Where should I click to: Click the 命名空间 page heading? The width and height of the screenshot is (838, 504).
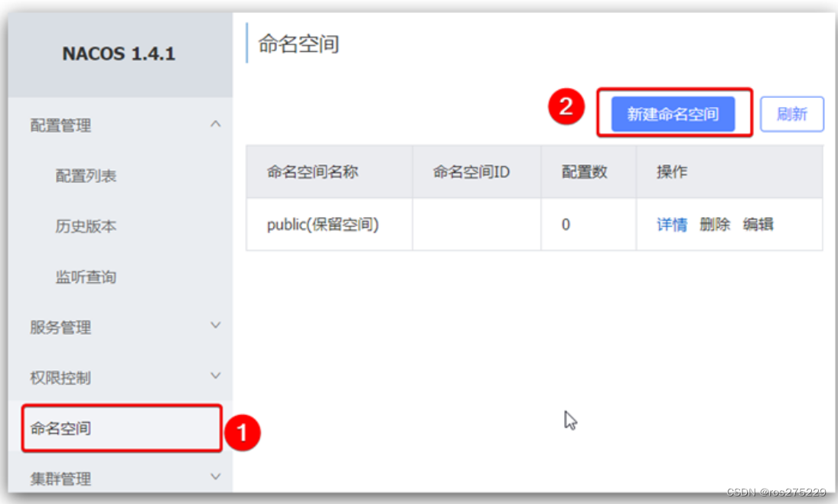(x=298, y=44)
